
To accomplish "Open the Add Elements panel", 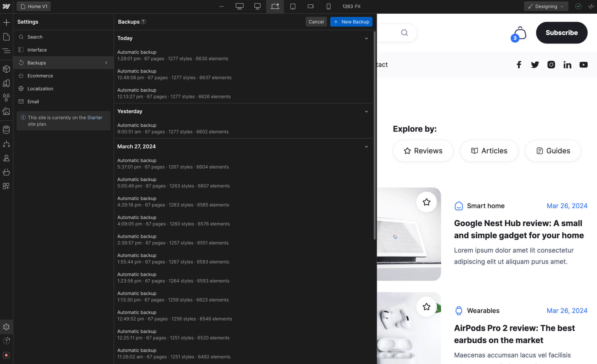I will pos(6,22).
